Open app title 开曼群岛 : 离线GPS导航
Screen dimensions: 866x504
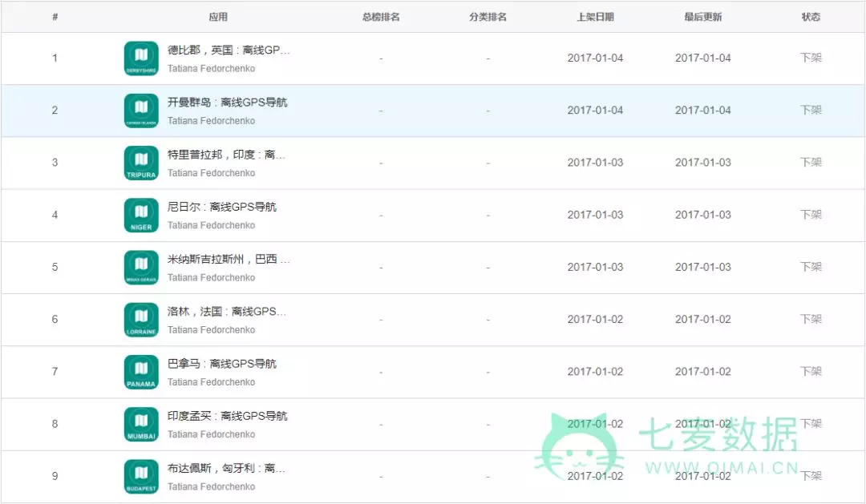(227, 103)
